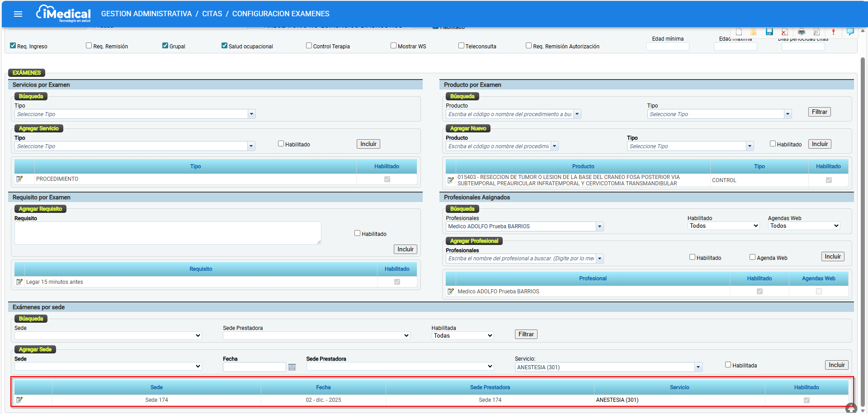Edit the PROCEDIMIENTO row pencil icon
Image resolution: width=868 pixels, height=414 pixels.
[19, 179]
